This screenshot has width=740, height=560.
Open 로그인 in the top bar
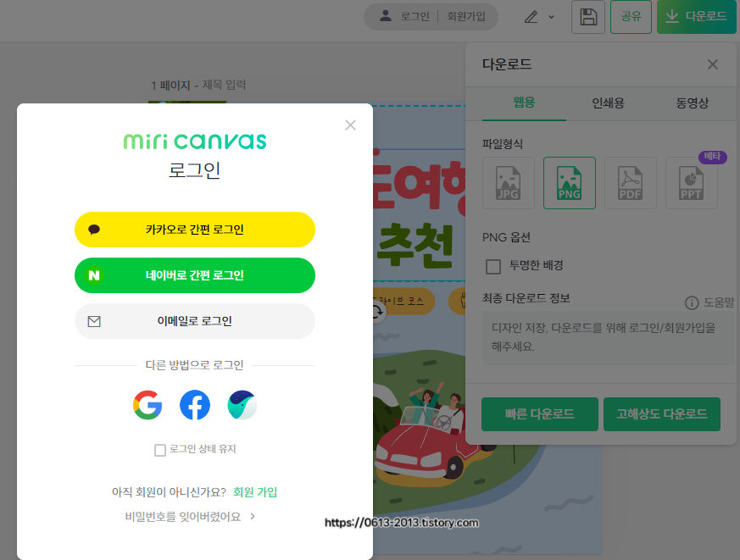pyautogui.click(x=415, y=17)
